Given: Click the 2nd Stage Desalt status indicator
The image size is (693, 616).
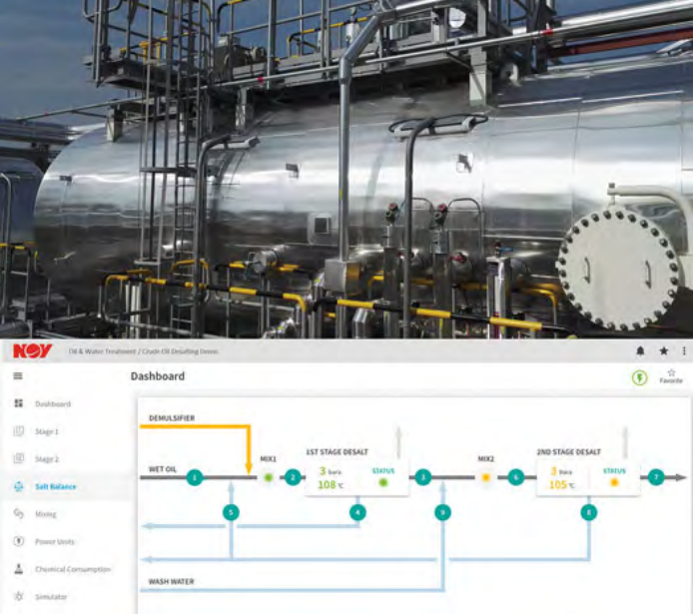Looking at the screenshot, I should pos(614,481).
